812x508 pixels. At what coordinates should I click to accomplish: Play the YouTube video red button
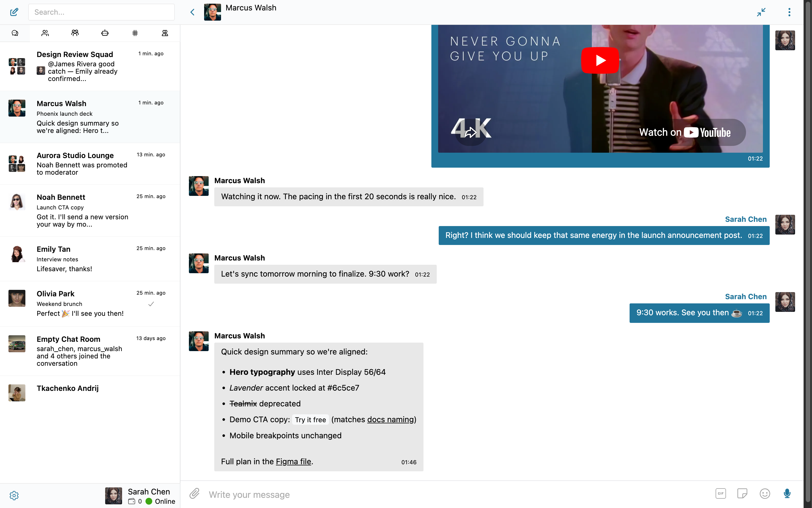pos(600,60)
